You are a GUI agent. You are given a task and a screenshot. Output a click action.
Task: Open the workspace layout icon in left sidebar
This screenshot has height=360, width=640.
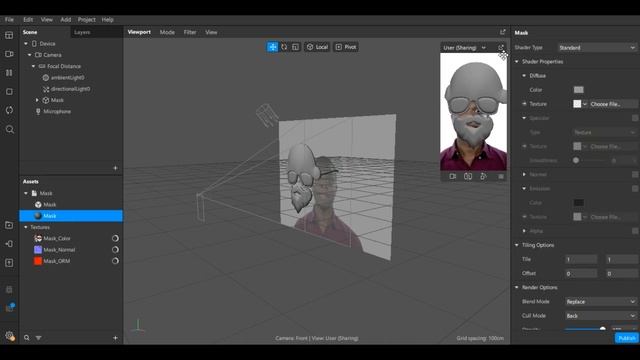click(9, 35)
